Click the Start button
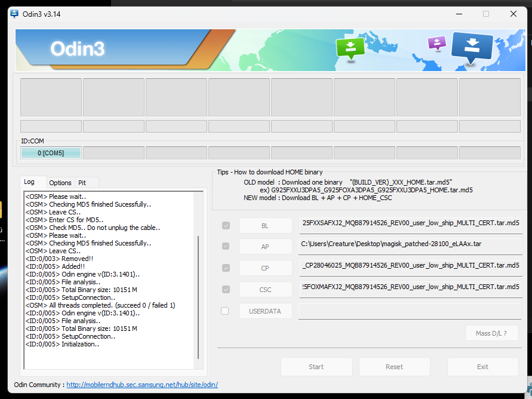This screenshot has height=399, width=532. [316, 367]
